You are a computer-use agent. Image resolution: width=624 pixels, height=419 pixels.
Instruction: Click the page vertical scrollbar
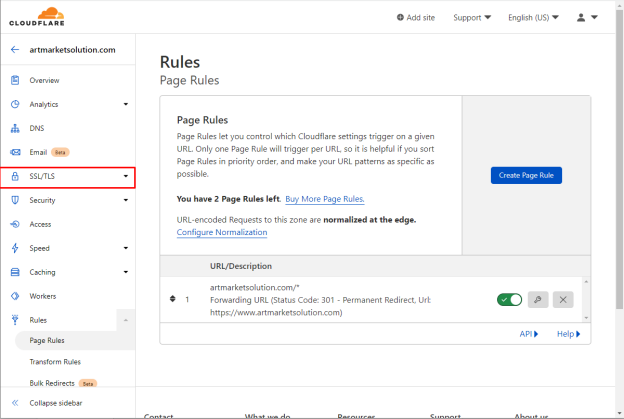point(619,159)
